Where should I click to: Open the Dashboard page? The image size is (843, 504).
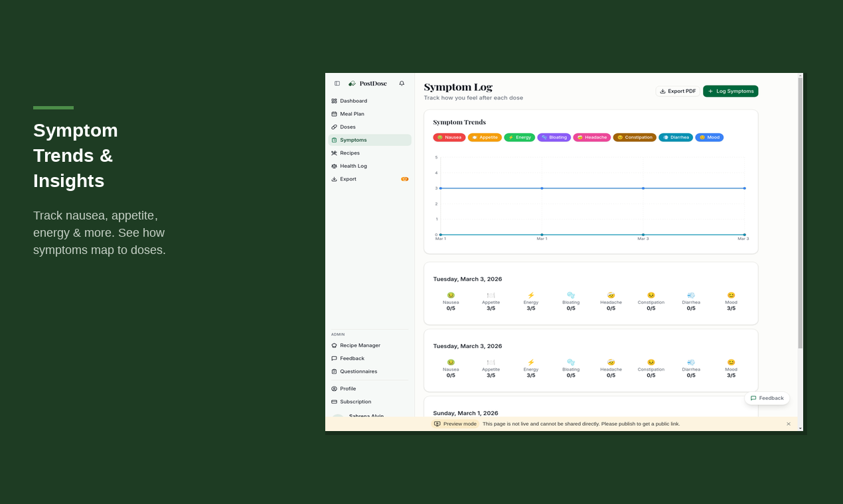coord(370,101)
